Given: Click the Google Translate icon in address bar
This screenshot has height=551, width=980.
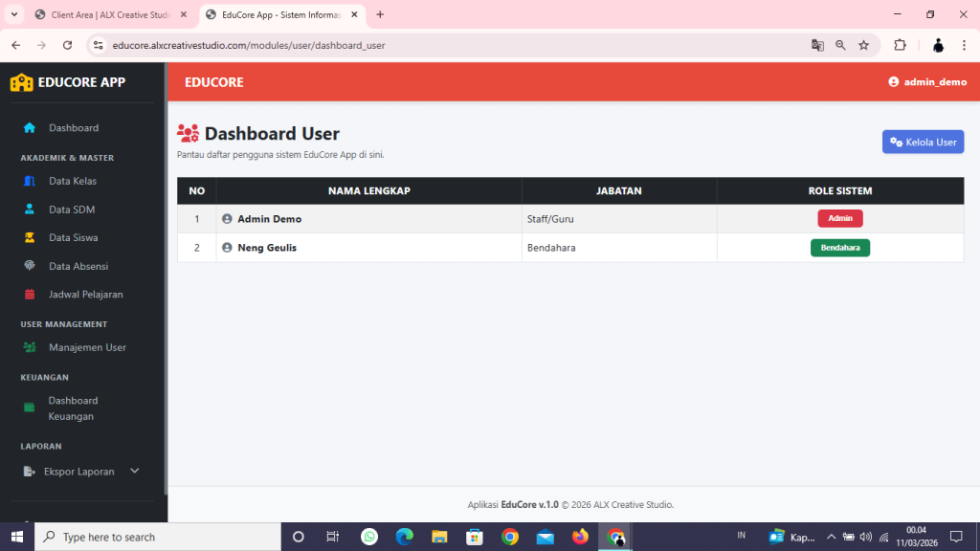Looking at the screenshot, I should [x=818, y=45].
